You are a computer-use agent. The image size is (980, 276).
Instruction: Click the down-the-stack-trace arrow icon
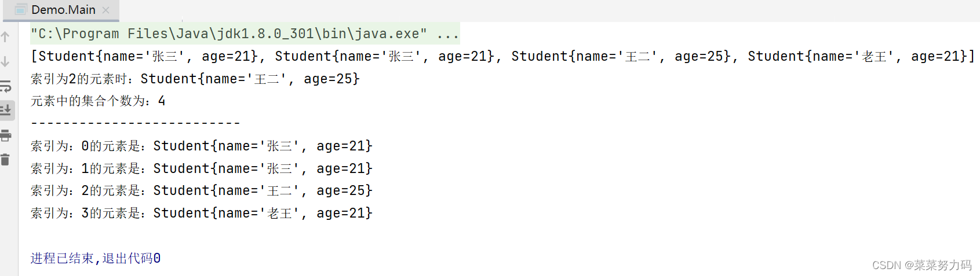[x=5, y=61]
